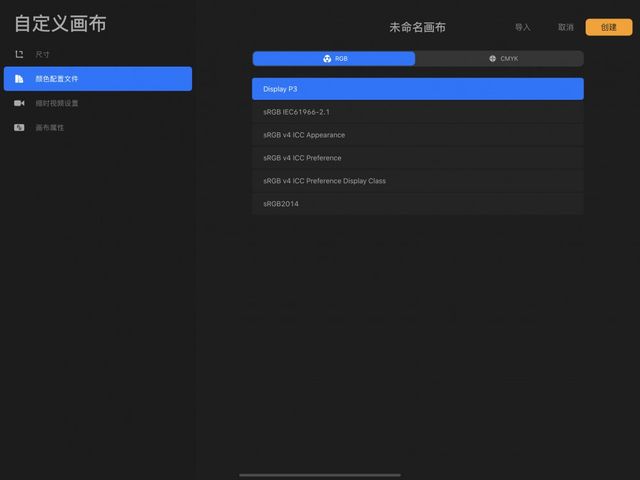The height and width of the screenshot is (480, 640).
Task: Click the 缩时视频设置 camera icon
Action: pyautogui.click(x=19, y=103)
